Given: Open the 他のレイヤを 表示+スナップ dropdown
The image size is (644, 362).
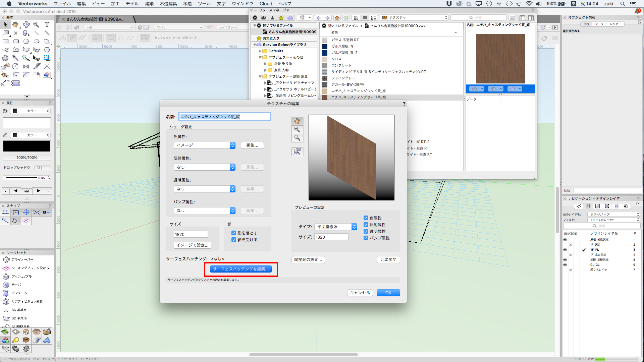Looking at the screenshot, I should pyautogui.click(x=614, y=214).
